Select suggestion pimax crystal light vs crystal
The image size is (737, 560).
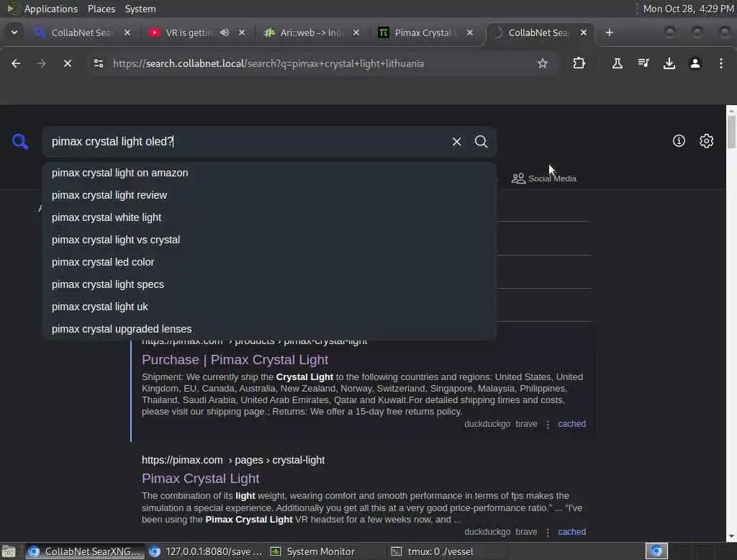269,240
